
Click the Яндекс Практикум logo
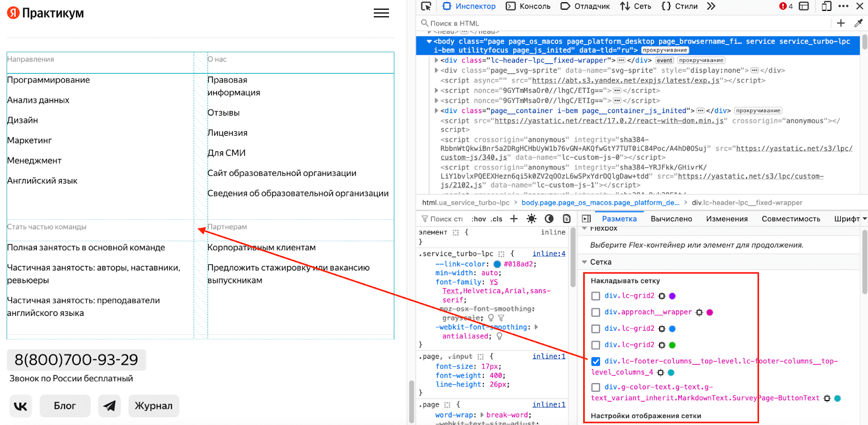pyautogui.click(x=46, y=13)
